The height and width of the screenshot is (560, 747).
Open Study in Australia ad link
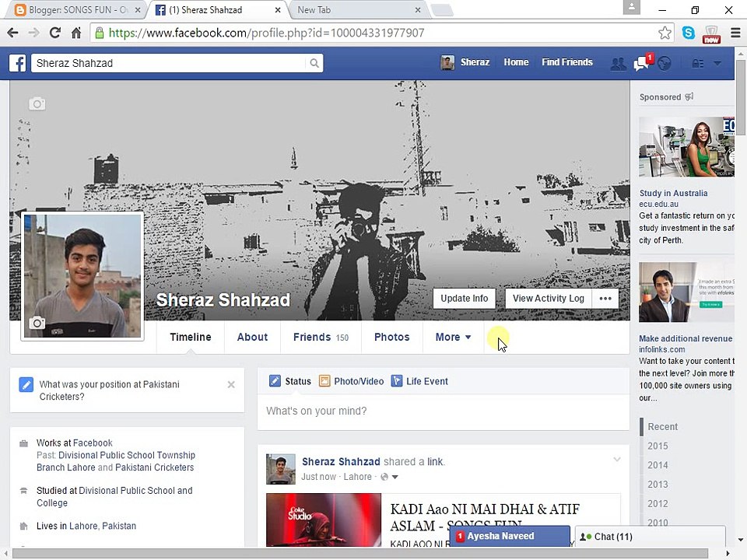point(673,193)
